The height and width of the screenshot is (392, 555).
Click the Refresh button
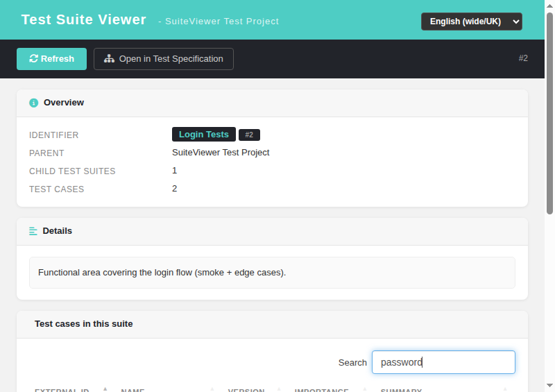coord(51,59)
